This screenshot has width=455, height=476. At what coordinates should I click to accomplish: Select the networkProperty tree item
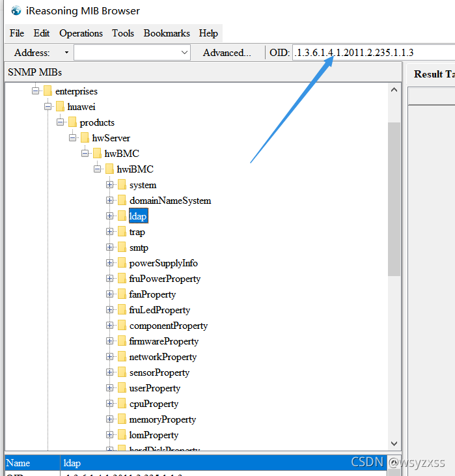pyautogui.click(x=163, y=357)
